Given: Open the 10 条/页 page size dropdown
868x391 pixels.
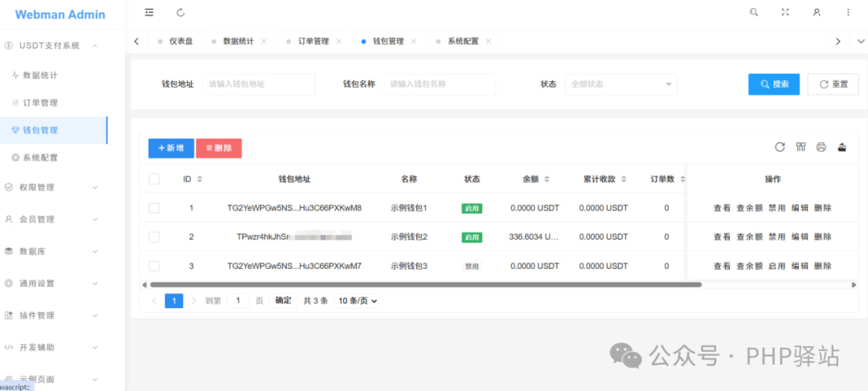Looking at the screenshot, I should click(358, 301).
